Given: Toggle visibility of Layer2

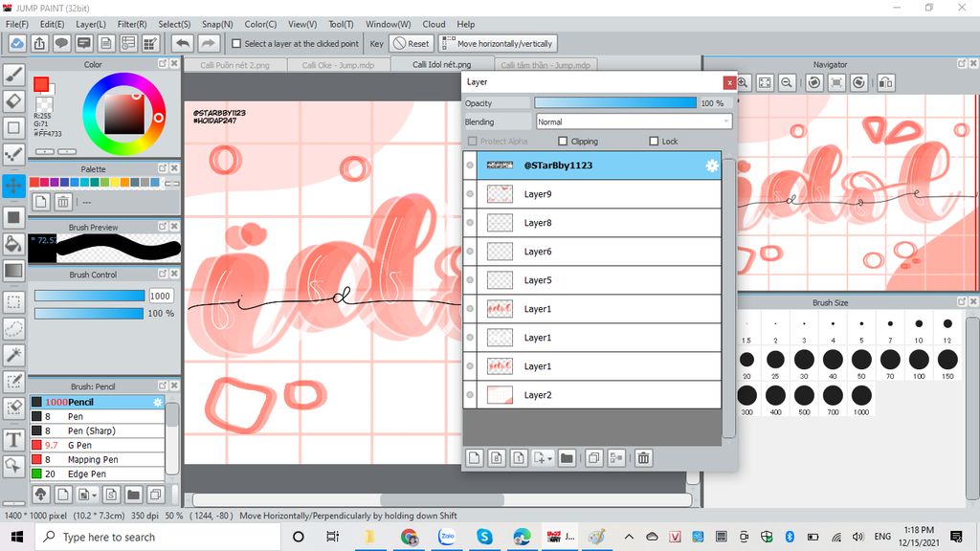Looking at the screenshot, I should coord(470,395).
